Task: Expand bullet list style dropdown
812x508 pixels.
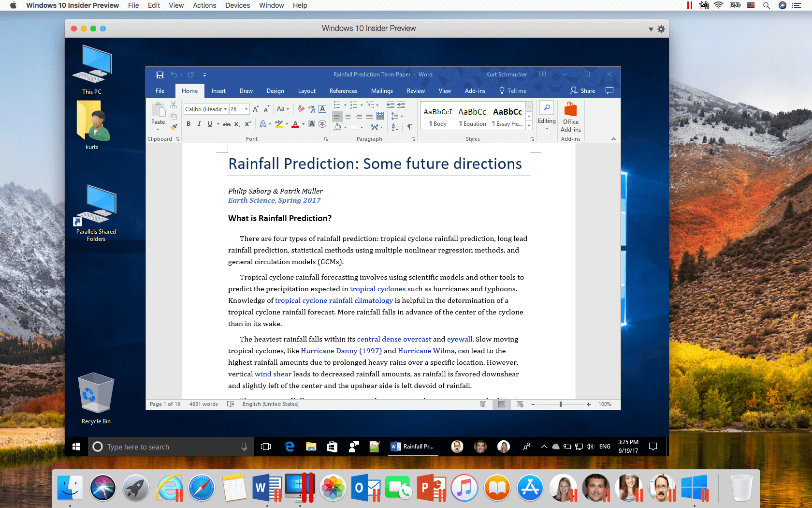Action: point(345,105)
